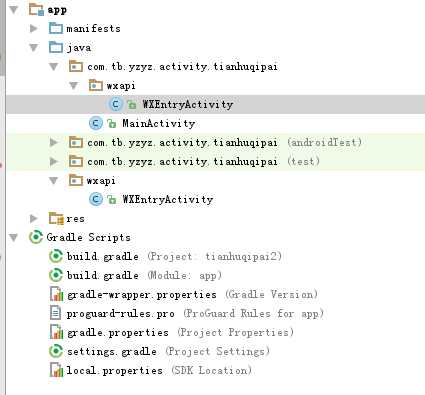This screenshot has height=395, width=425.
Task: Open gradle.properties (Project Properties)
Action: pos(180,333)
